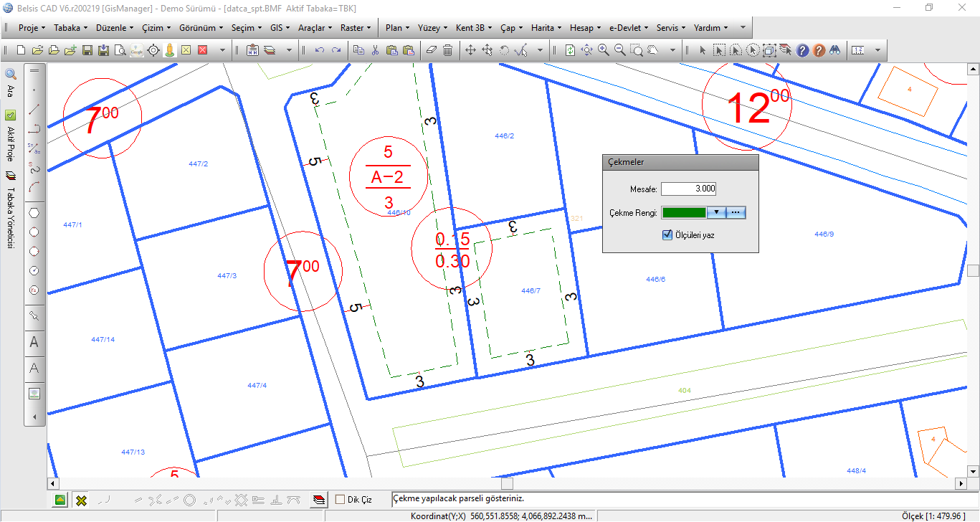Click the green Çekme Rengi color swatch
This screenshot has width=980, height=522.
tap(684, 213)
